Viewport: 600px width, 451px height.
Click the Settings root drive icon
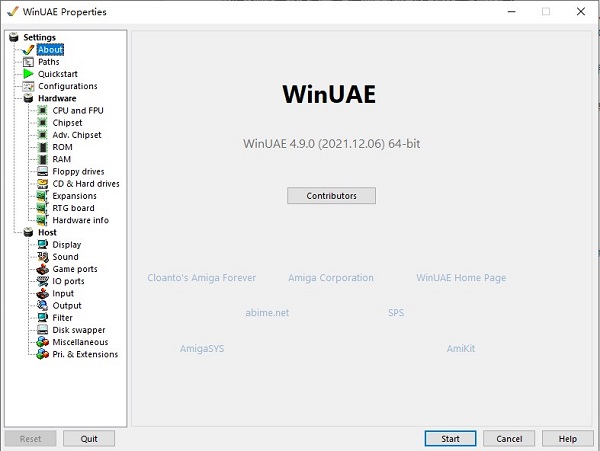14,37
